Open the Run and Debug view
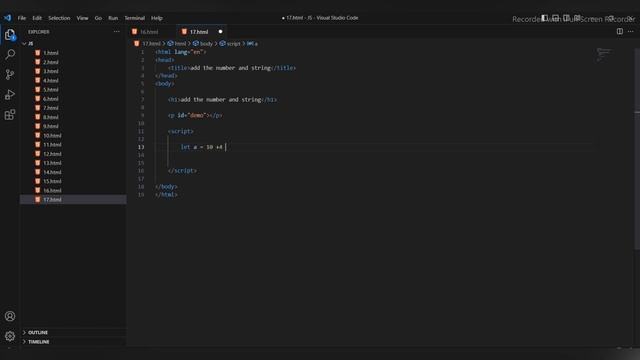The height and width of the screenshot is (360, 640). 10,95
